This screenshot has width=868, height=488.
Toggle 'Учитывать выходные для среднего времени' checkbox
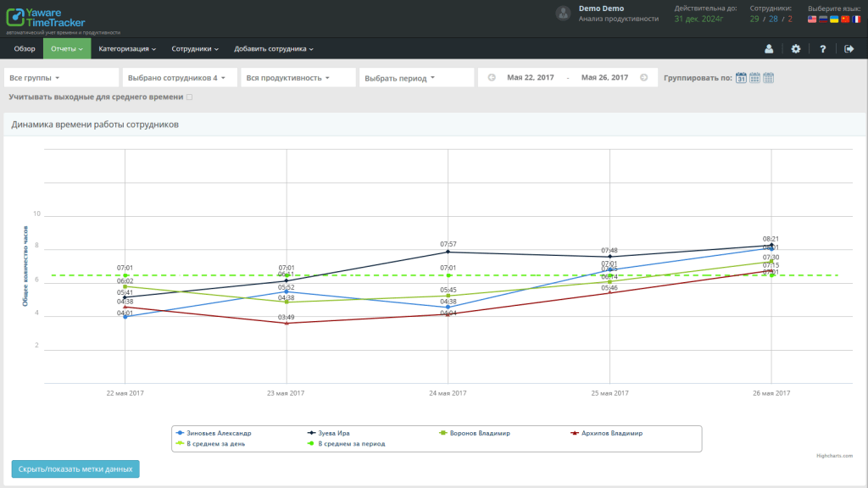189,97
